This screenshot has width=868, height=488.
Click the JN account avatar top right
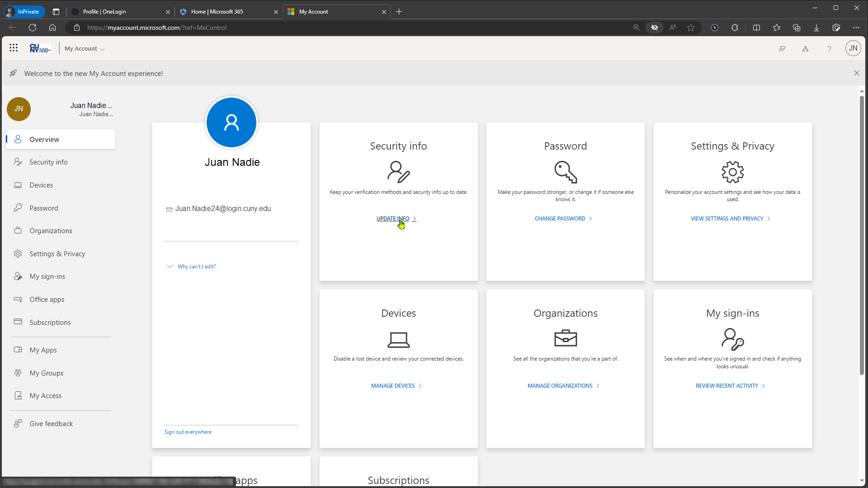point(853,48)
